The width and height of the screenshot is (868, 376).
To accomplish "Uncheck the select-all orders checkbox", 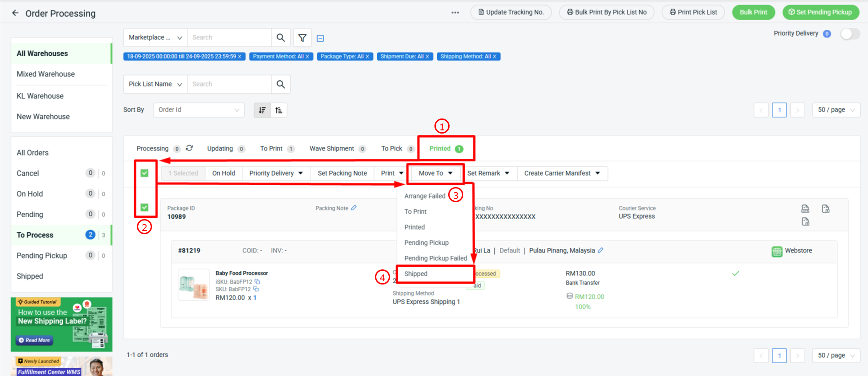I will tap(145, 173).
